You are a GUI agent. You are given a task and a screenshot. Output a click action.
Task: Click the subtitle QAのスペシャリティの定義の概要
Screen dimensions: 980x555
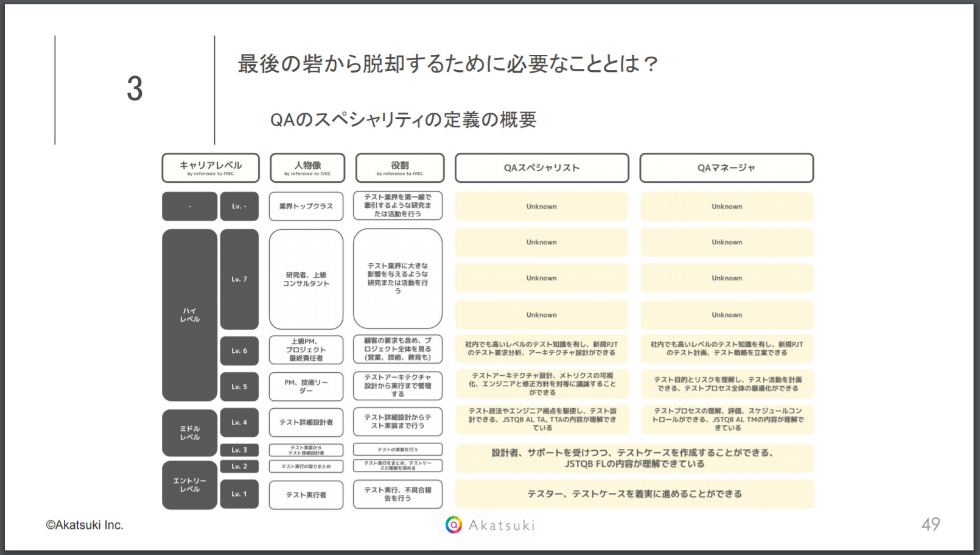pyautogui.click(x=403, y=119)
